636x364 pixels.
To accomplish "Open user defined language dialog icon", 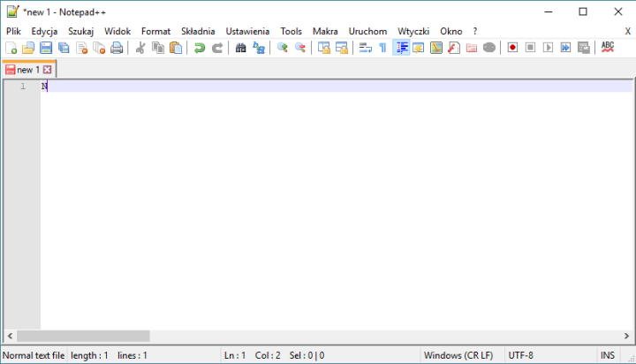I will [418, 48].
